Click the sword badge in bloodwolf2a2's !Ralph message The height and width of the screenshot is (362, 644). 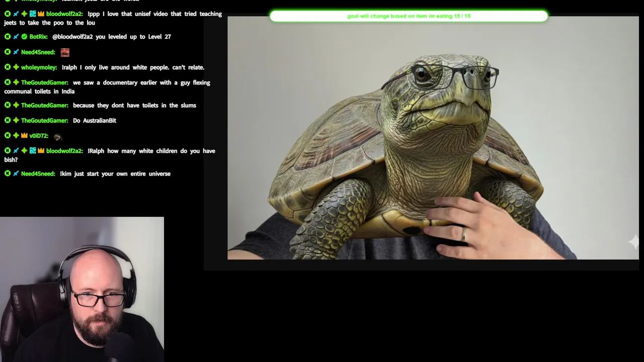pos(16,151)
